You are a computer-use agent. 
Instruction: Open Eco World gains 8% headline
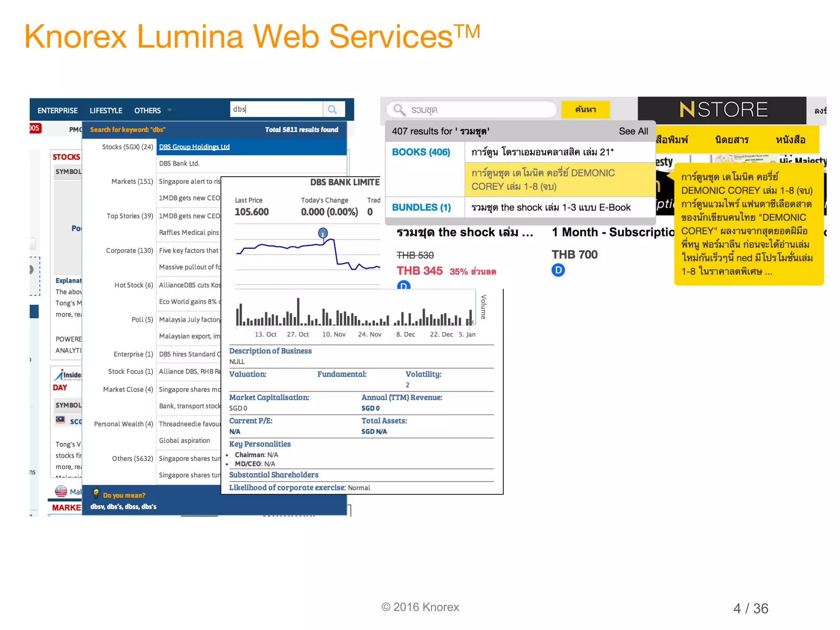(x=189, y=301)
